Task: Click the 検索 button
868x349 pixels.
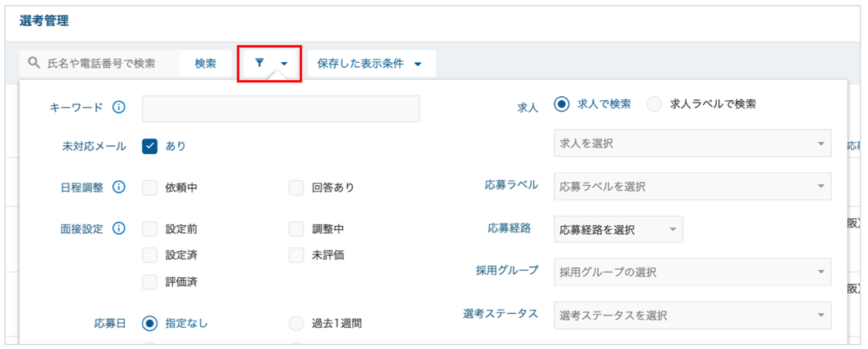Action: coord(206,64)
